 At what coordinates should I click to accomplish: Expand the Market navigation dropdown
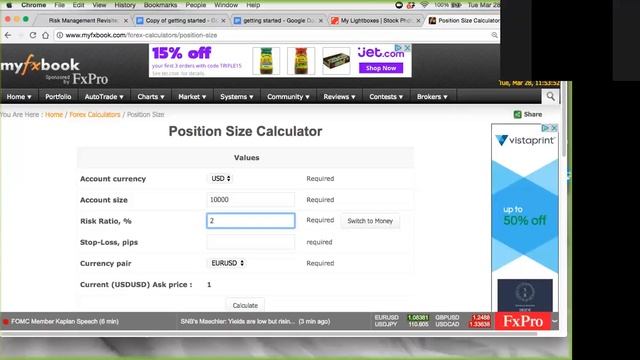coord(192,97)
